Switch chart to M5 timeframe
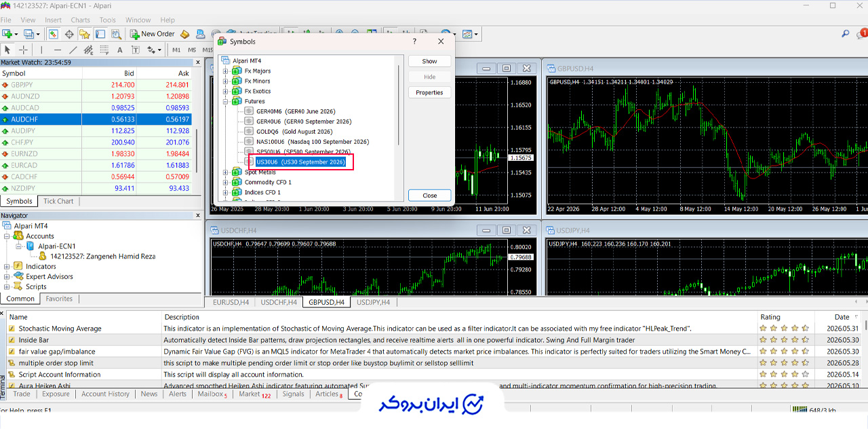 coord(192,50)
